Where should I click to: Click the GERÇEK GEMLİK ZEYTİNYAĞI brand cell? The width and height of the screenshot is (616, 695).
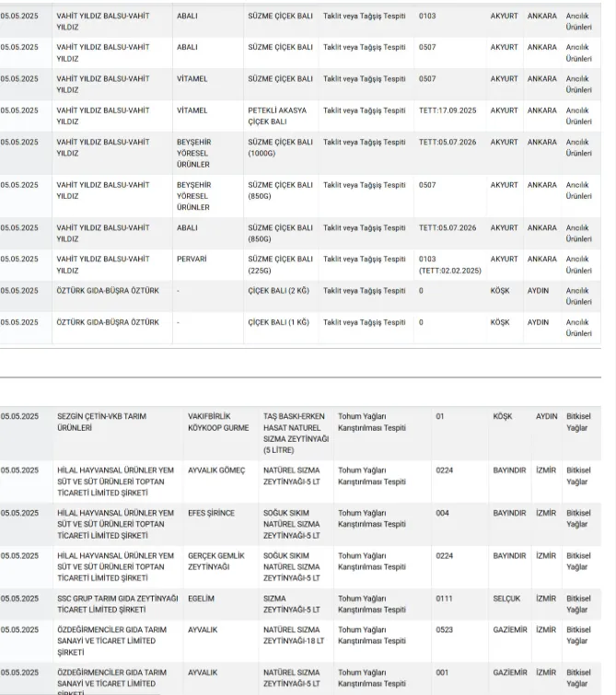pos(215,562)
